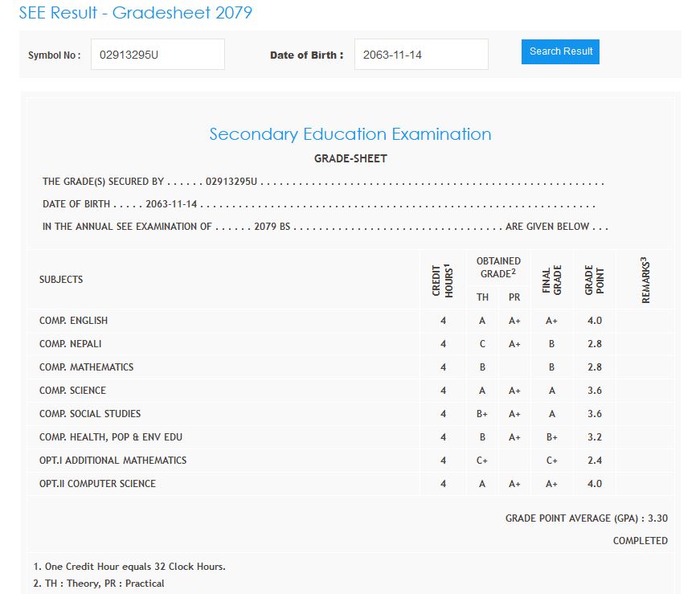
Task: Click the 'SEE Result - Gradesheet 2079' page title
Action: [x=135, y=13]
